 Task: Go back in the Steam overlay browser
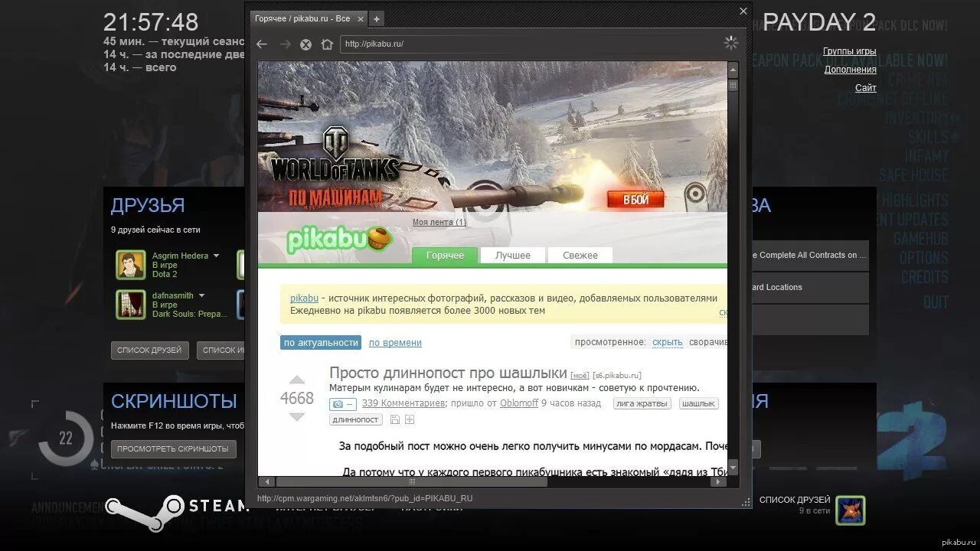(262, 44)
